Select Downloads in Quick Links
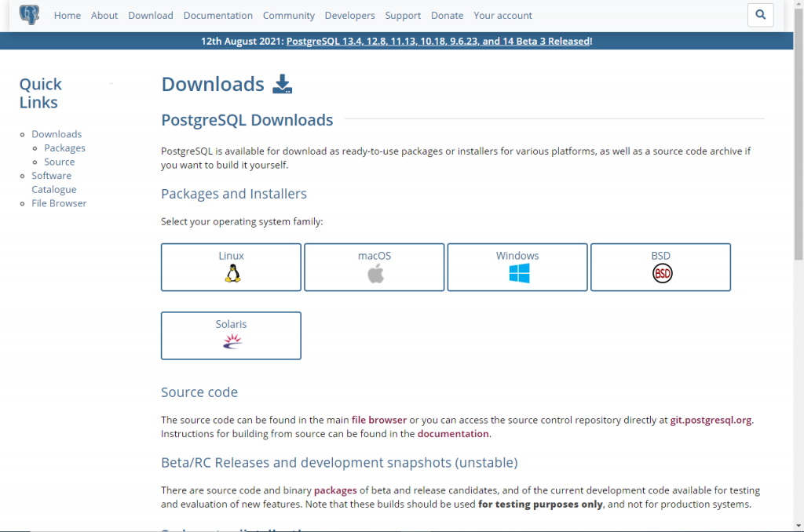Screen dimensions: 804x532 coord(57,133)
